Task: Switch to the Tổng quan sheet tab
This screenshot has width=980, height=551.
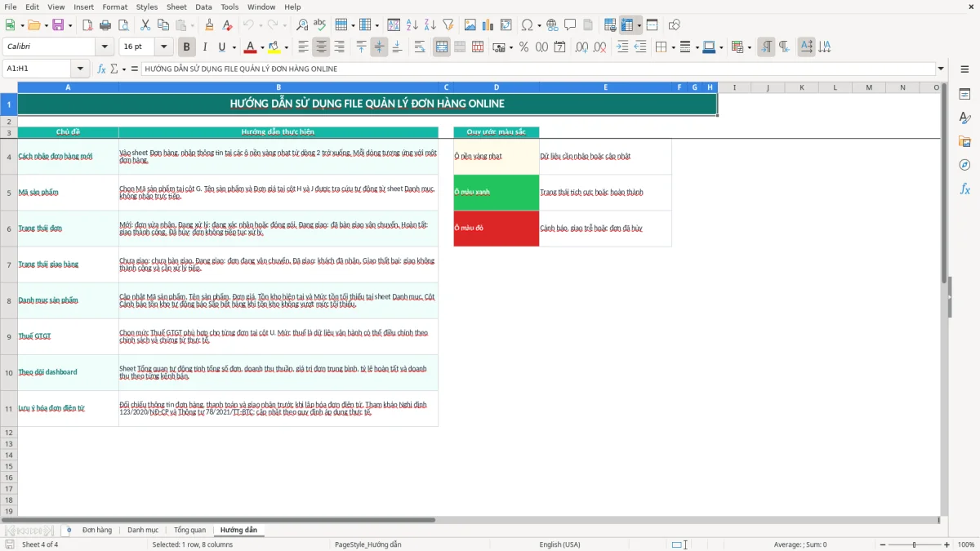Action: coord(189,530)
